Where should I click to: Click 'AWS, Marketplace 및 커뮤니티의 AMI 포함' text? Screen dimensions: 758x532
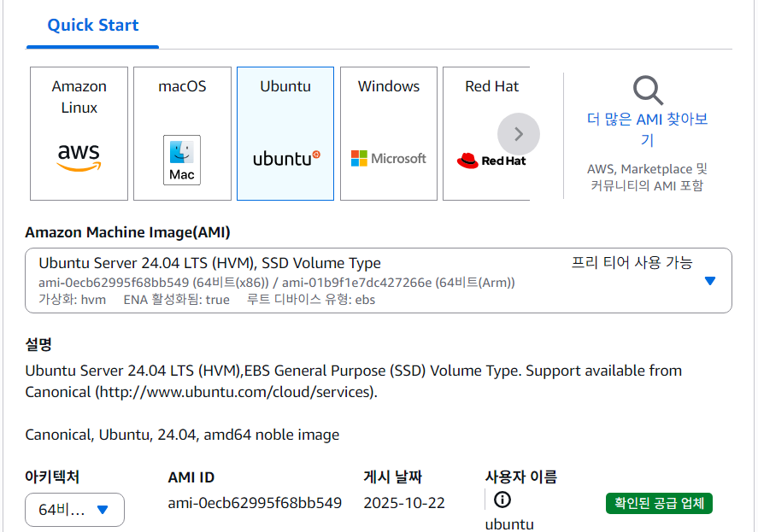point(647,177)
